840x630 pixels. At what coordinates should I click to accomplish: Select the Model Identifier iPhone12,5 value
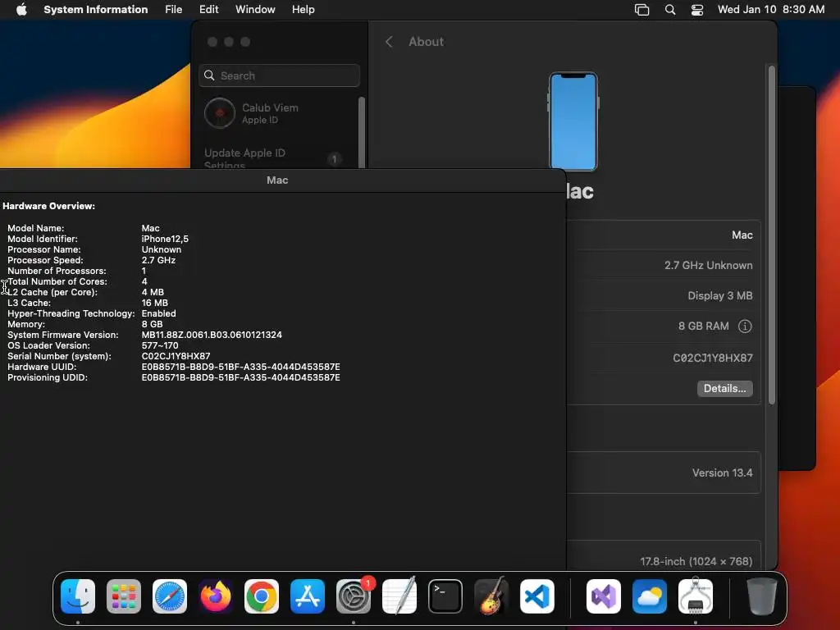pos(165,239)
